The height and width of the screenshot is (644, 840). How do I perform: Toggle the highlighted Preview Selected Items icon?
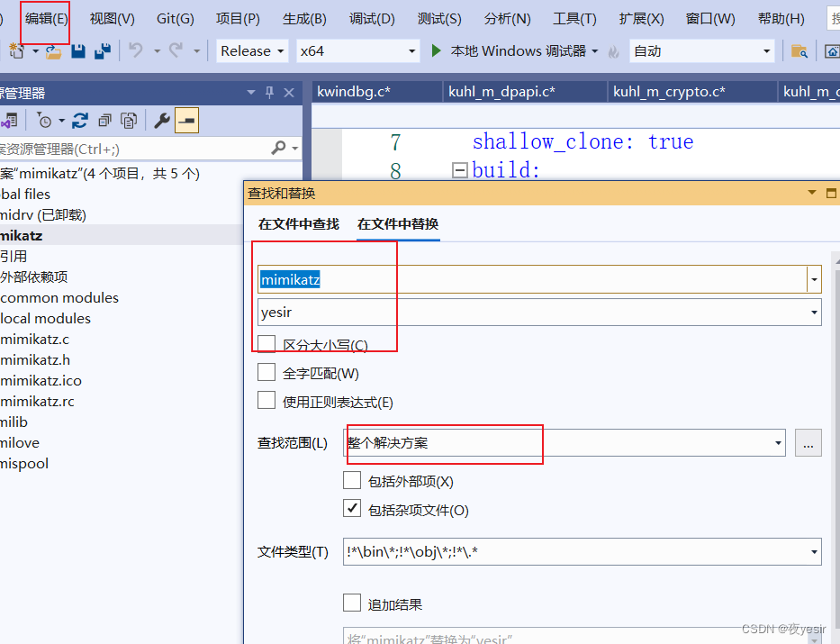[186, 120]
